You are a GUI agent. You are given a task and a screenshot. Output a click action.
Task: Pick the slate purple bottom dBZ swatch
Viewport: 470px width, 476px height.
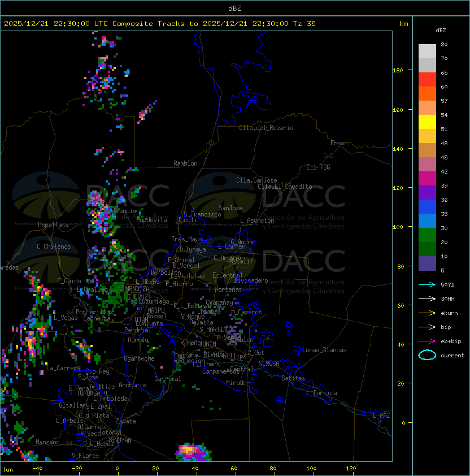point(427,263)
